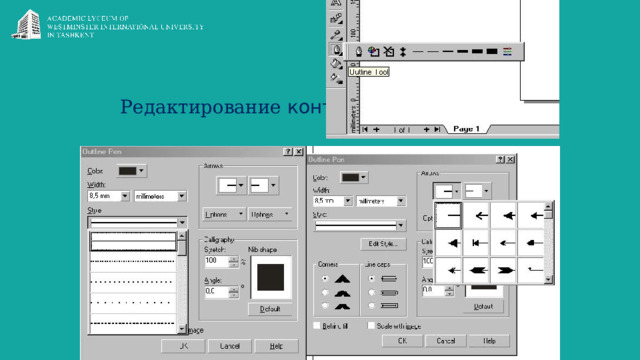Click Help in the left dialog
The width and height of the screenshot is (640, 360).
point(276,346)
